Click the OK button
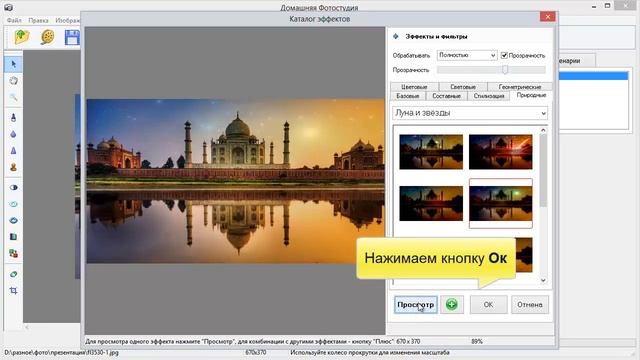 [x=488, y=304]
